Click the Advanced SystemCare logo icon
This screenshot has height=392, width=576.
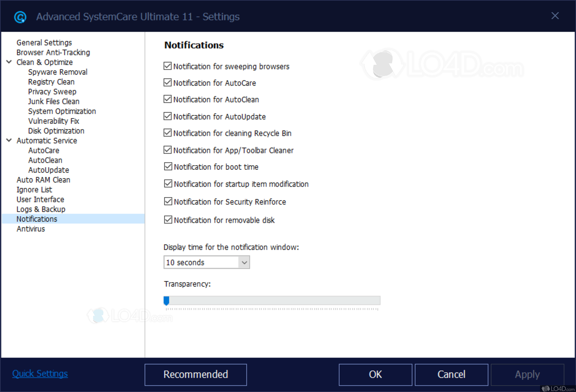20,17
